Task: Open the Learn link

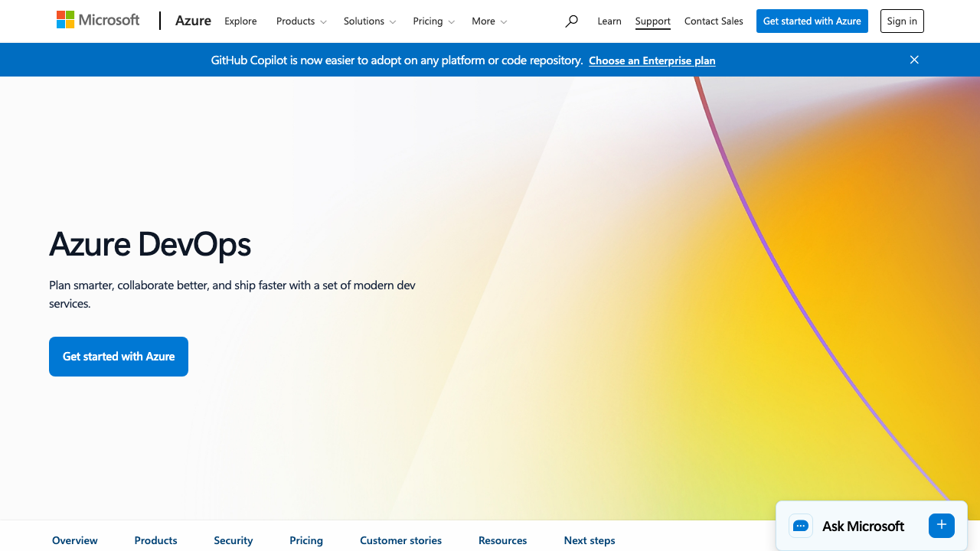Action: pyautogui.click(x=609, y=21)
